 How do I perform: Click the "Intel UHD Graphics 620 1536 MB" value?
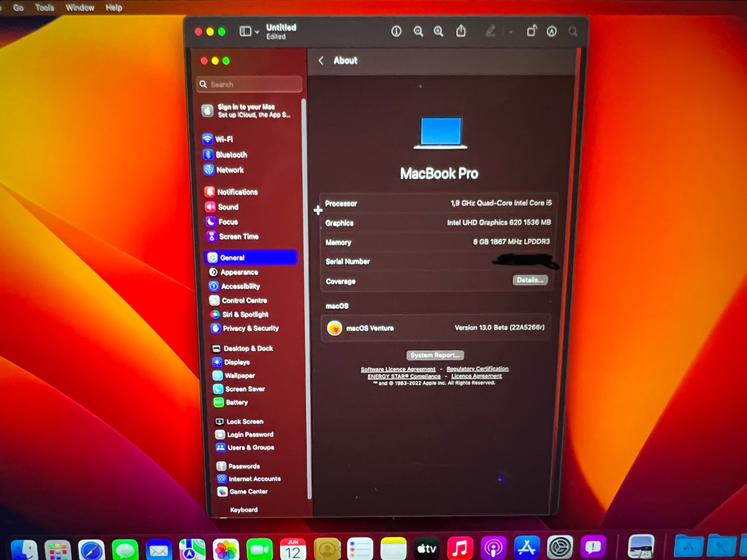499,222
